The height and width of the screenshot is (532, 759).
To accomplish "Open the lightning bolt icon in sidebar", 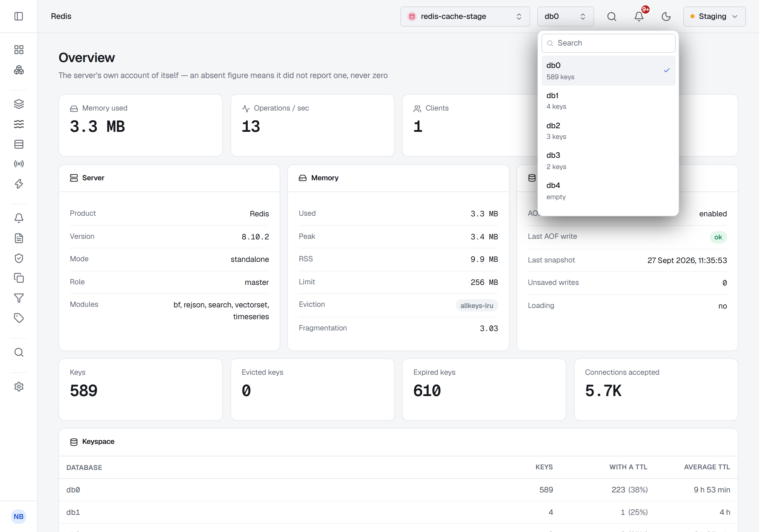I will click(x=19, y=184).
